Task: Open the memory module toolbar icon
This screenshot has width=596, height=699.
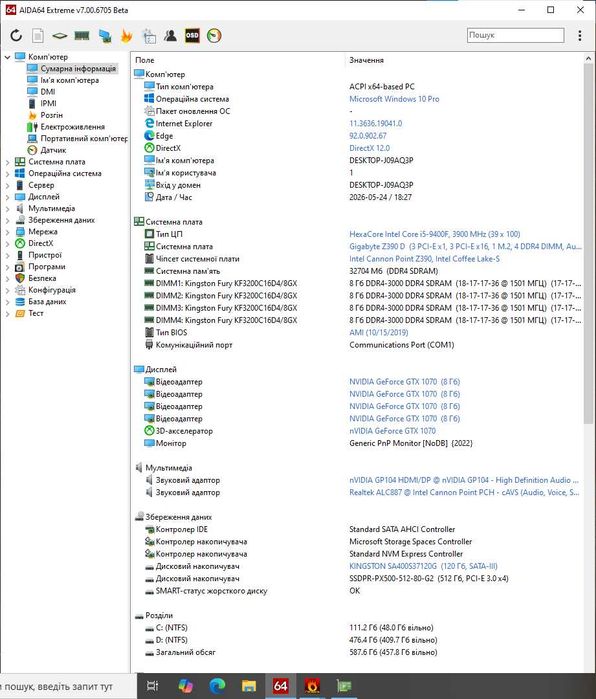Action: pyautogui.click(x=82, y=35)
